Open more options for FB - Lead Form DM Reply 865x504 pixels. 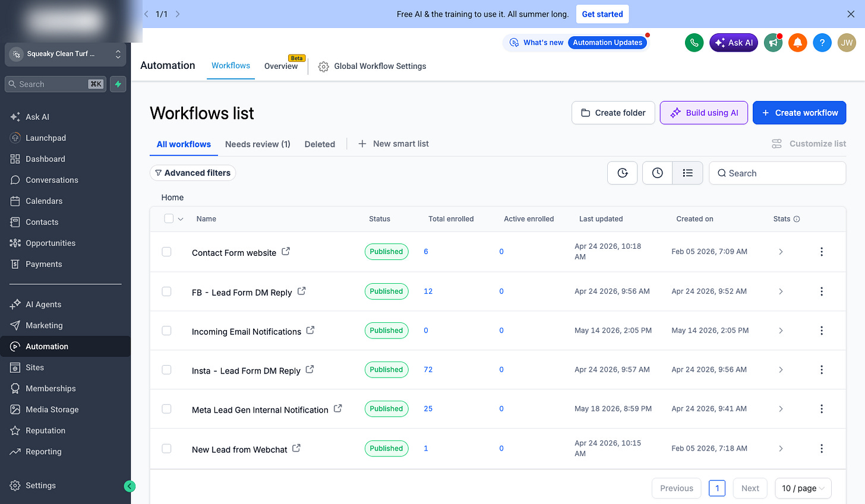point(822,291)
